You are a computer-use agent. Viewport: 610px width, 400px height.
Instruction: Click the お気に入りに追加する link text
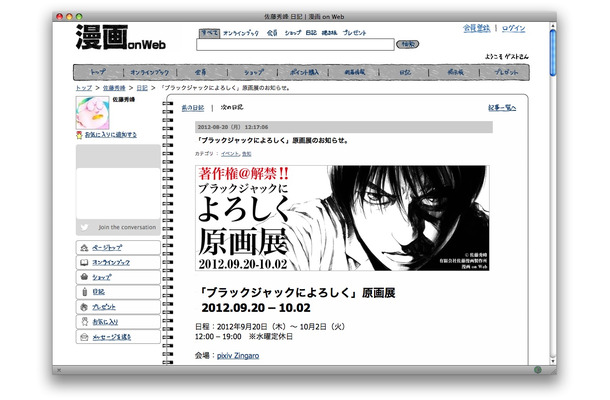(x=111, y=135)
